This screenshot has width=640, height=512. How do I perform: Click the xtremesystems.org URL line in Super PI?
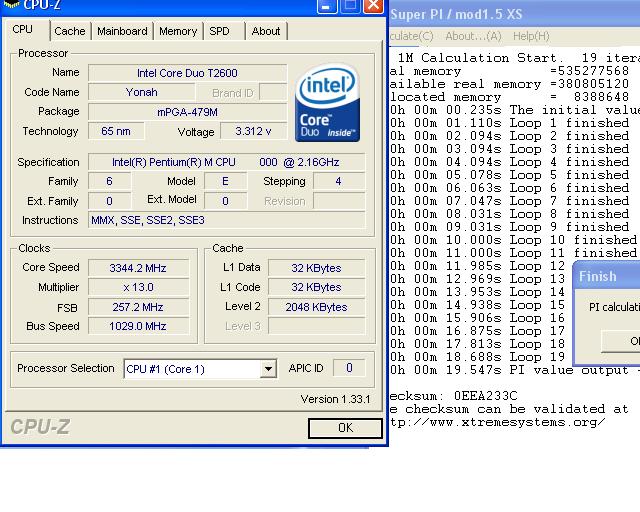[x=497, y=422]
